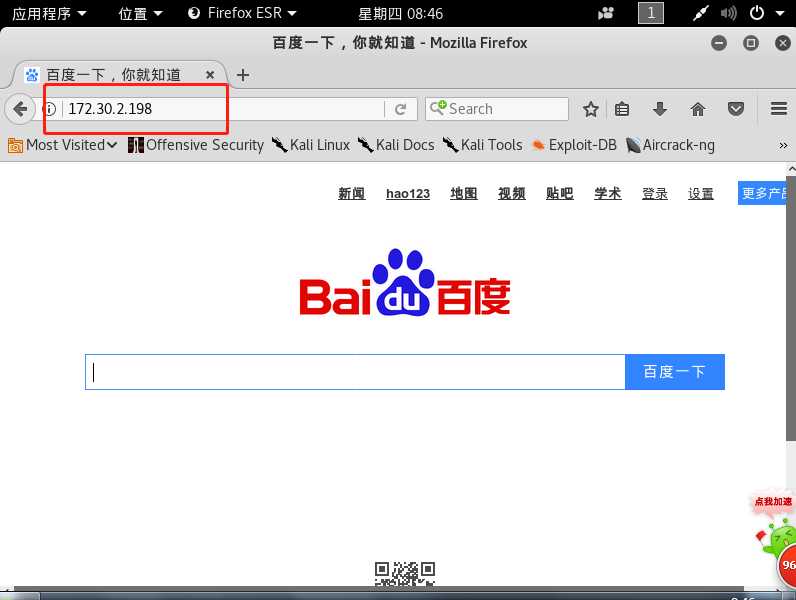Open Firefox hamburger menu
This screenshot has width=796, height=600.
(x=779, y=109)
